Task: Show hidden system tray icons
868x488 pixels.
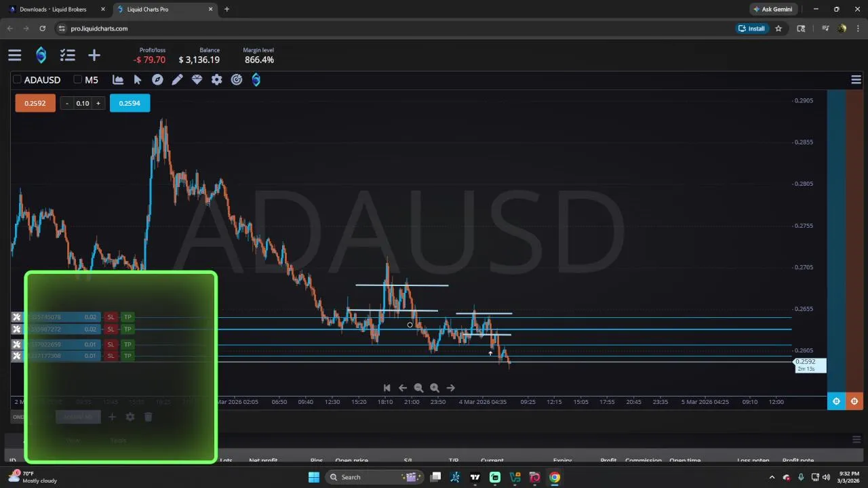Action: point(772,477)
